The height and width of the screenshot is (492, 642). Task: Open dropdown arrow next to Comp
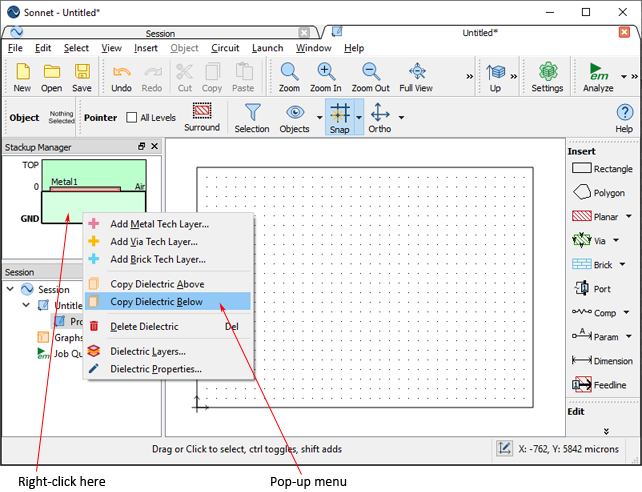coord(626,312)
